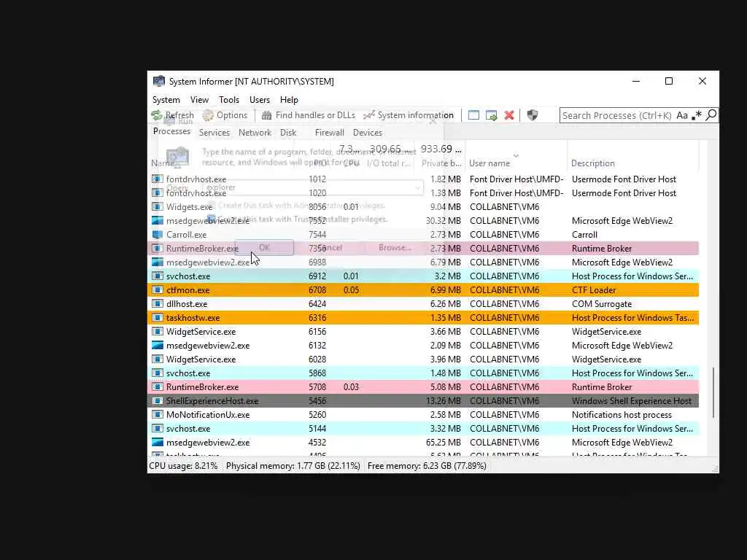This screenshot has width=747, height=560.
Task: Open Options with the gear icon
Action: coord(208,115)
